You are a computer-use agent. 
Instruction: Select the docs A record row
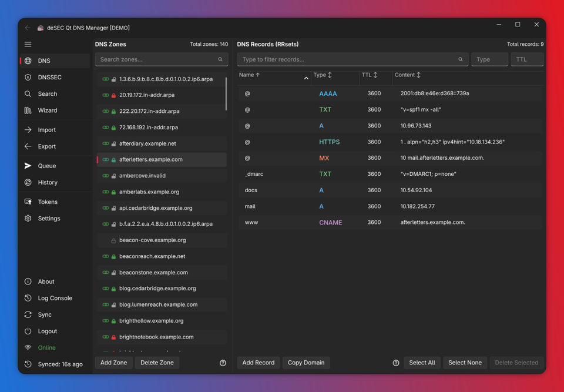tap(390, 190)
